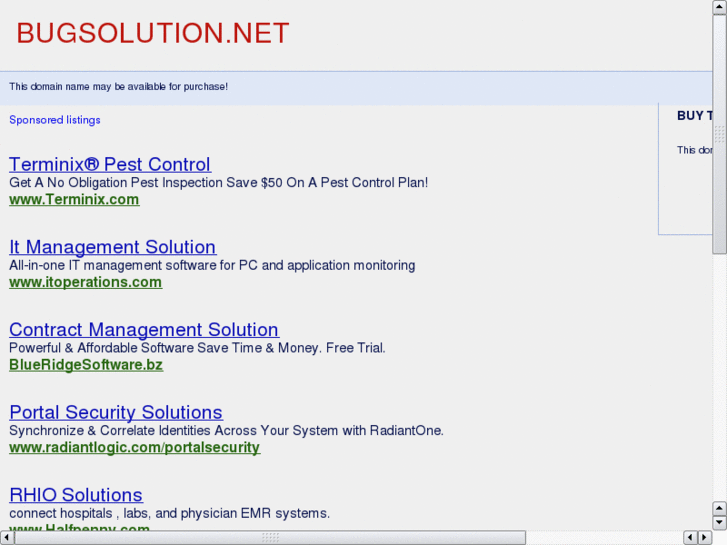Click the vertical scrollbar thumb
Image resolution: width=727 pixels, height=545 pixels.
719,134
